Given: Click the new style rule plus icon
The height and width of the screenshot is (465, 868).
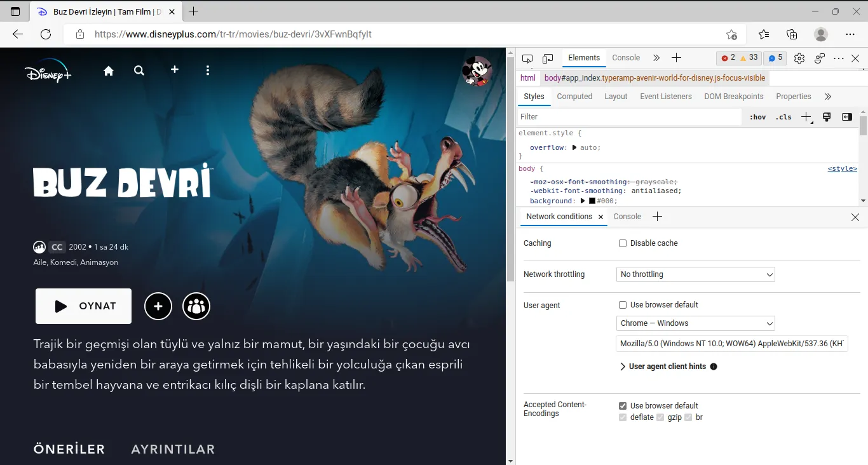Looking at the screenshot, I should click(x=806, y=117).
